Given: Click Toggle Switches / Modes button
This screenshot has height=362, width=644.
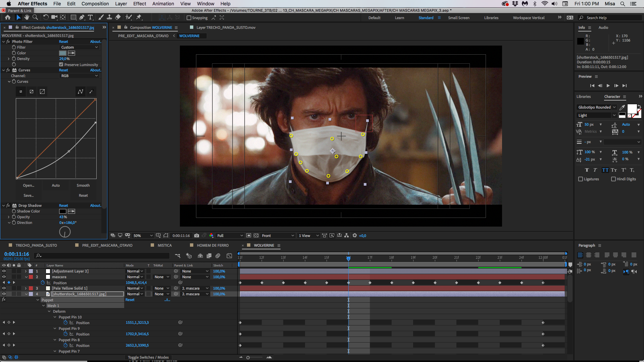Looking at the screenshot, I should click(x=148, y=357).
